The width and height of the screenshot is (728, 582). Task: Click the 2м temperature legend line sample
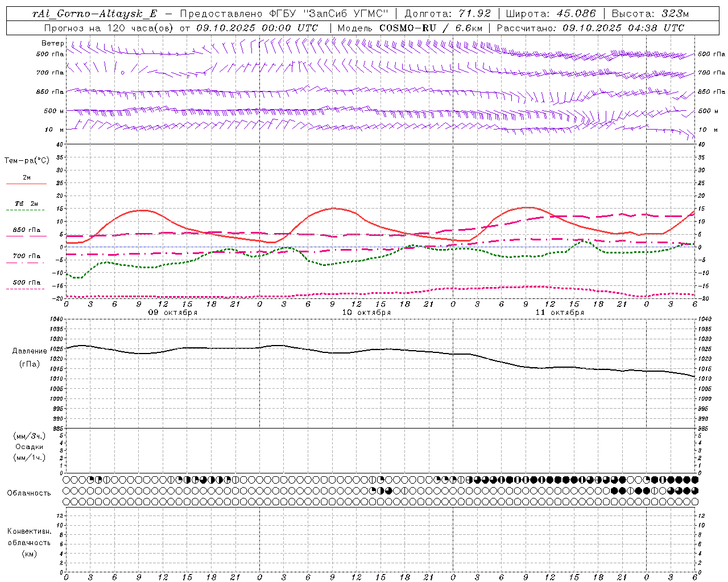[x=26, y=184]
